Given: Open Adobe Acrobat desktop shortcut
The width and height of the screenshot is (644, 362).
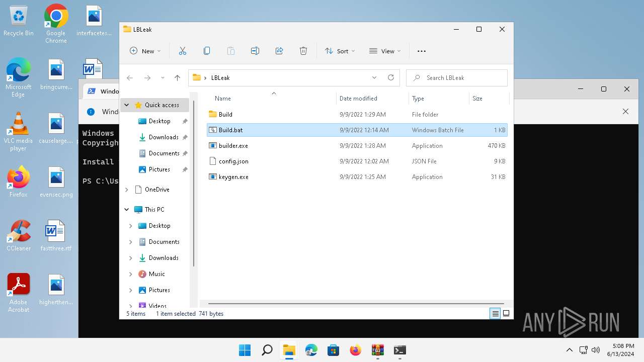Looking at the screenshot, I should (x=19, y=293).
